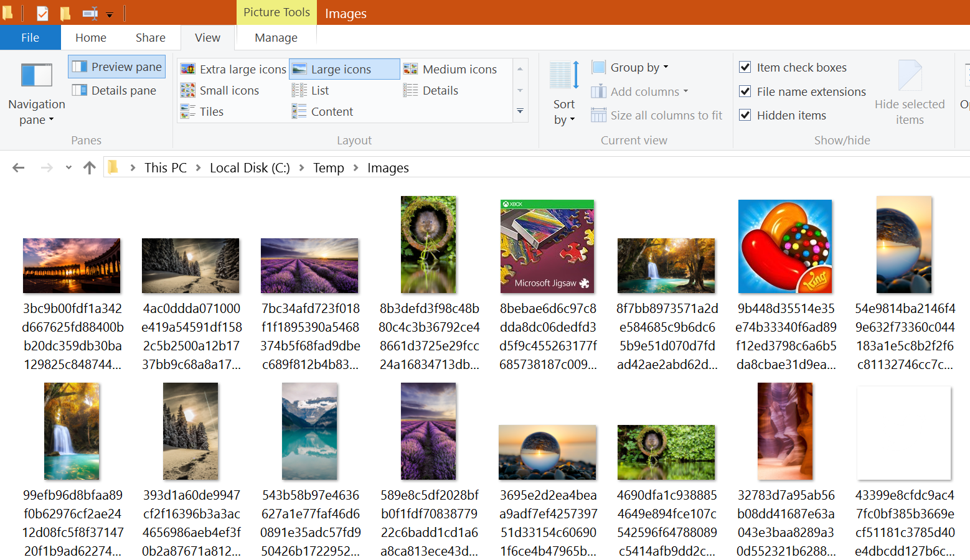This screenshot has height=560, width=970.
Task: Click file name 589e8c5df2028bf
Action: pyautogui.click(x=429, y=523)
